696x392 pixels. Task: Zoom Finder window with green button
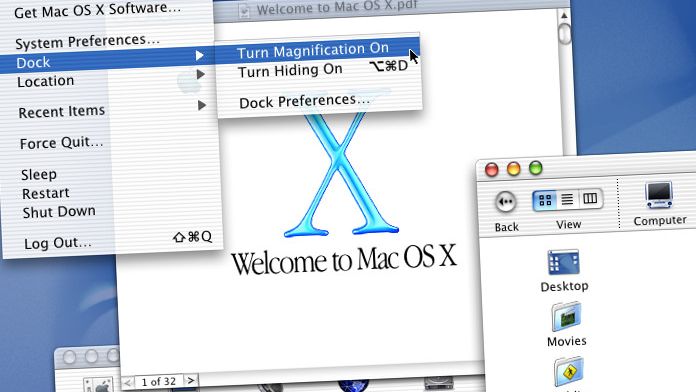pyautogui.click(x=536, y=168)
